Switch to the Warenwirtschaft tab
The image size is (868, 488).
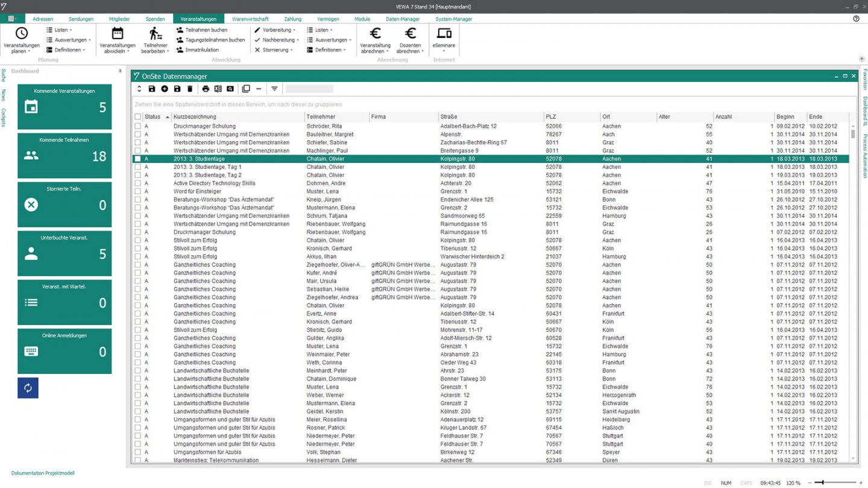tap(250, 19)
